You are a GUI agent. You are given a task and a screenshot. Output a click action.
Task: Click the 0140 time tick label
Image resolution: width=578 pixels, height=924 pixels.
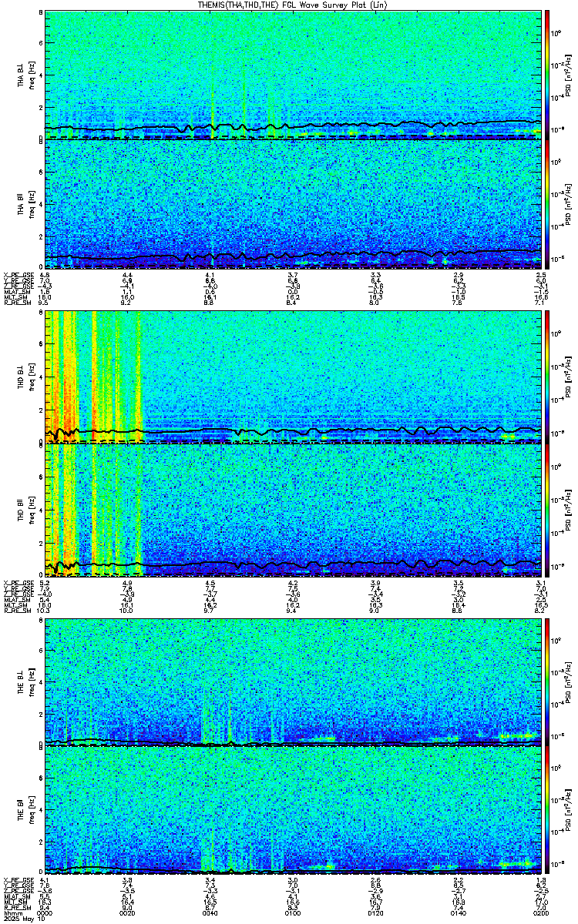[459, 912]
